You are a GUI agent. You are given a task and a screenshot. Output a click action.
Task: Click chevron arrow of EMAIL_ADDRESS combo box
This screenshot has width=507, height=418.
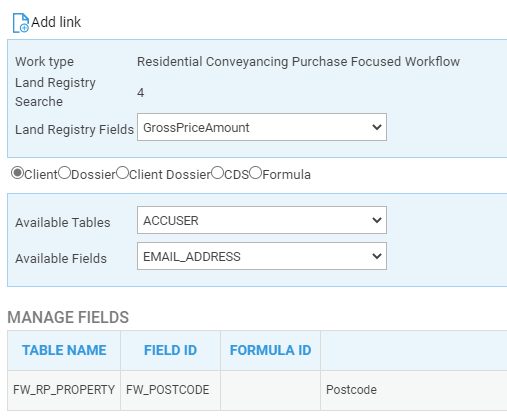point(377,256)
